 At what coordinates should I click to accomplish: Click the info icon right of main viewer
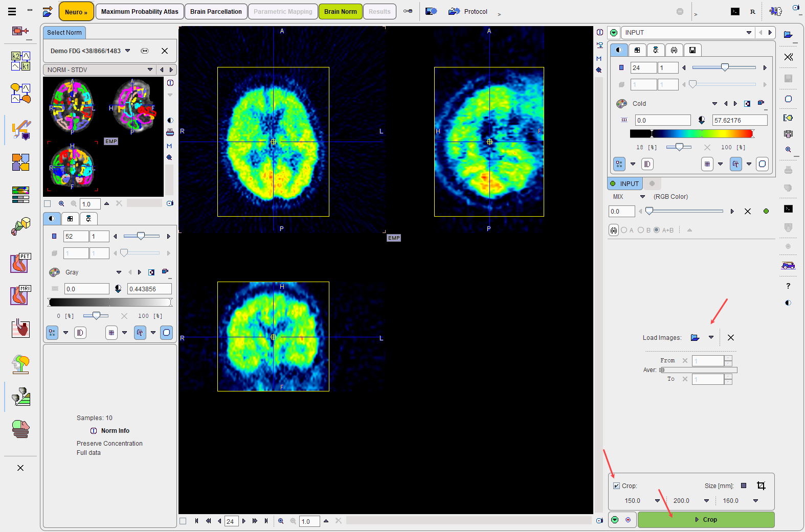pyautogui.click(x=599, y=32)
